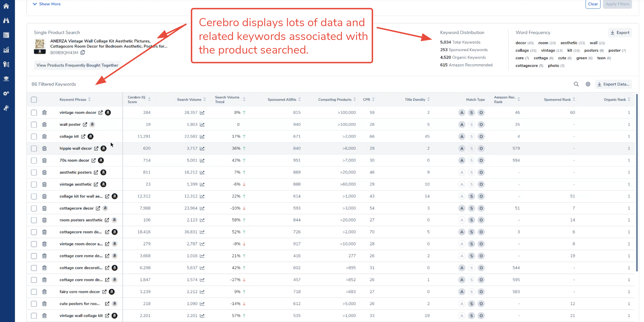Click the Keyword Phrase column header

click(73, 99)
